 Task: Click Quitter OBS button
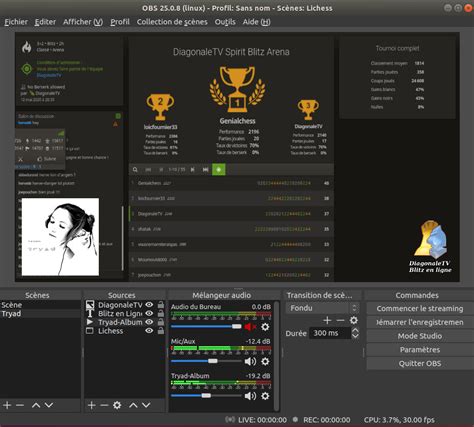click(x=420, y=363)
